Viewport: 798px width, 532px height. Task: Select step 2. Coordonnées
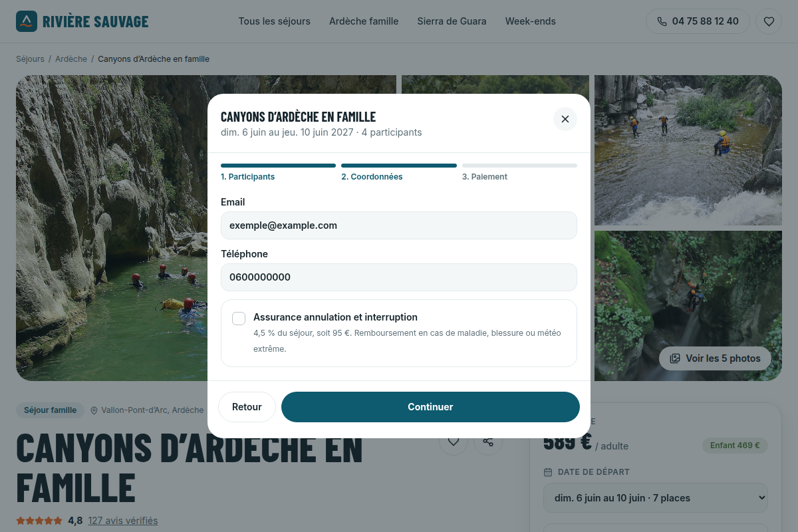click(399, 172)
